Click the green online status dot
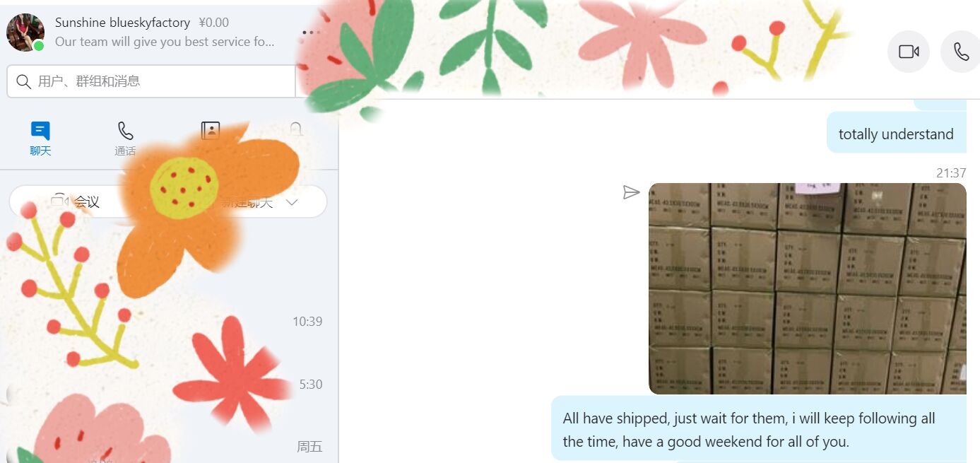980x463 pixels. [x=39, y=45]
